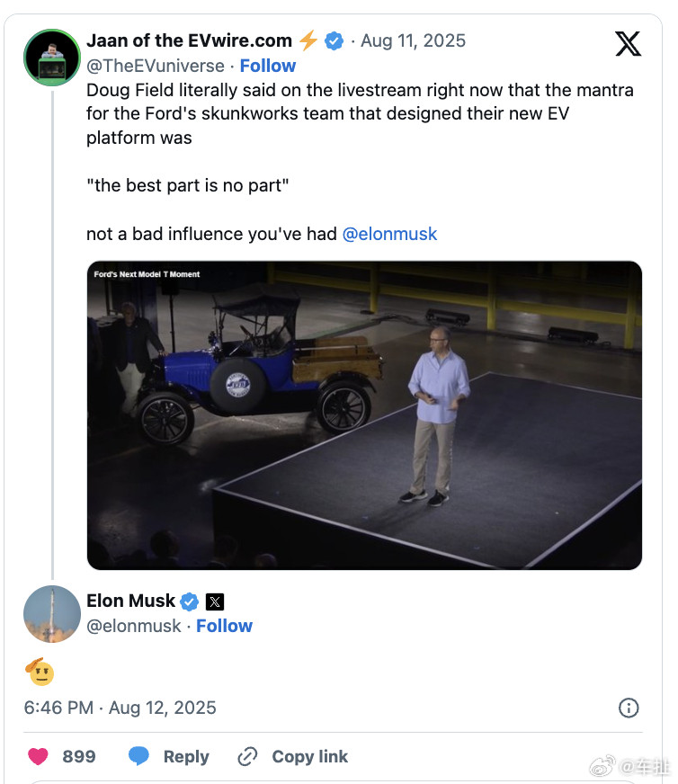Click the Copy link text
The height and width of the screenshot is (784, 678).
click(x=310, y=756)
